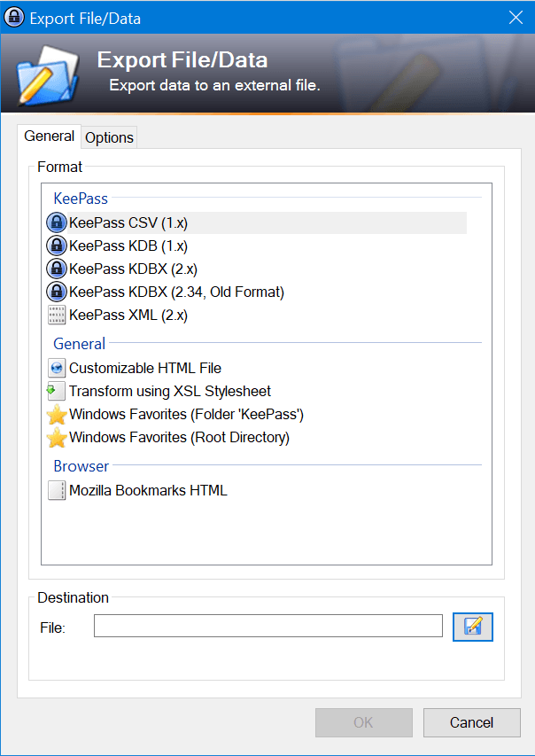Image resolution: width=535 pixels, height=756 pixels.
Task: Choose the star icon for Root Directory favorites
Action: pyautogui.click(x=57, y=437)
